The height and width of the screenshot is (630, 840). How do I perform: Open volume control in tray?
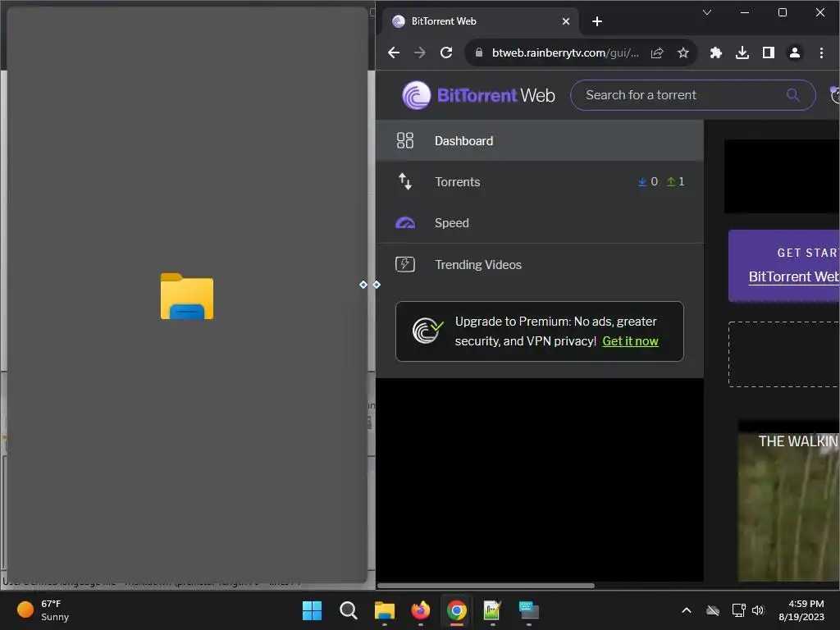[x=757, y=610]
